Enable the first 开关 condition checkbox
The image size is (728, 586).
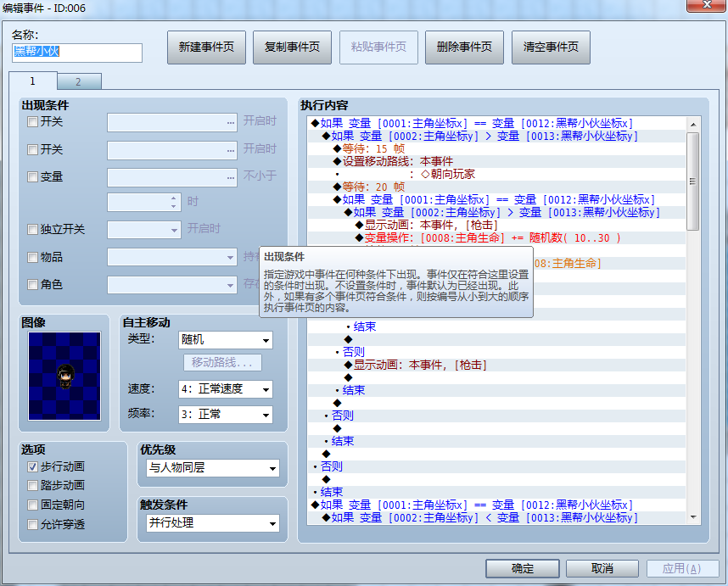coord(32,122)
